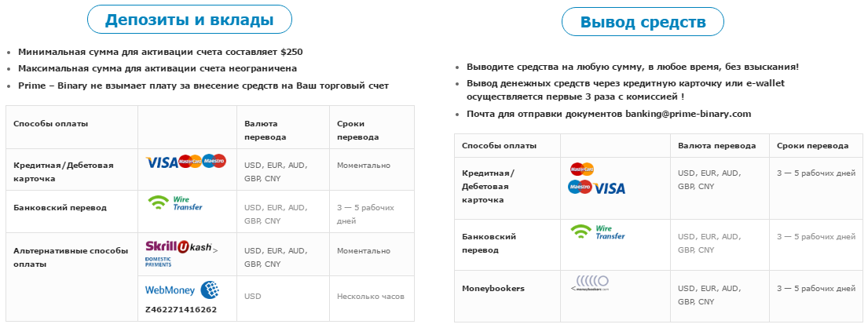Click the MasterCard logo in withdrawal table
This screenshot has width=868, height=328.
582,168
